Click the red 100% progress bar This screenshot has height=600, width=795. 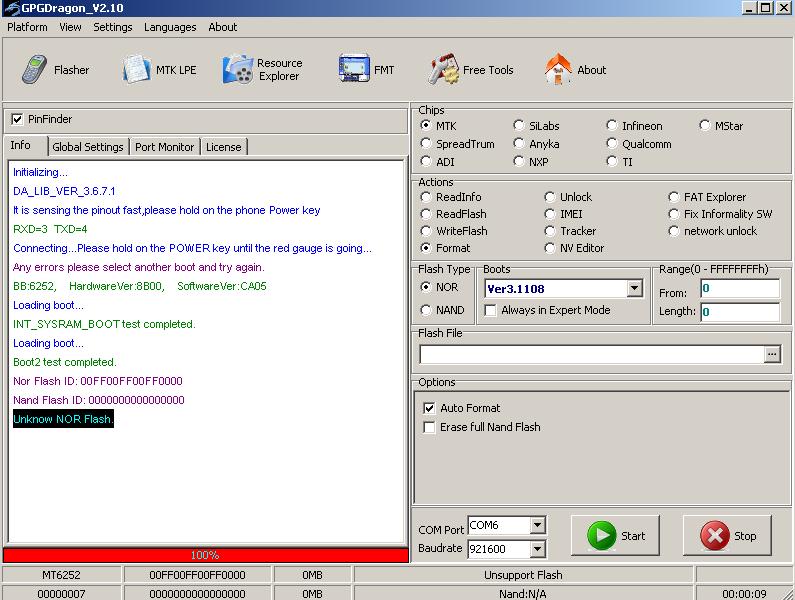coord(205,555)
